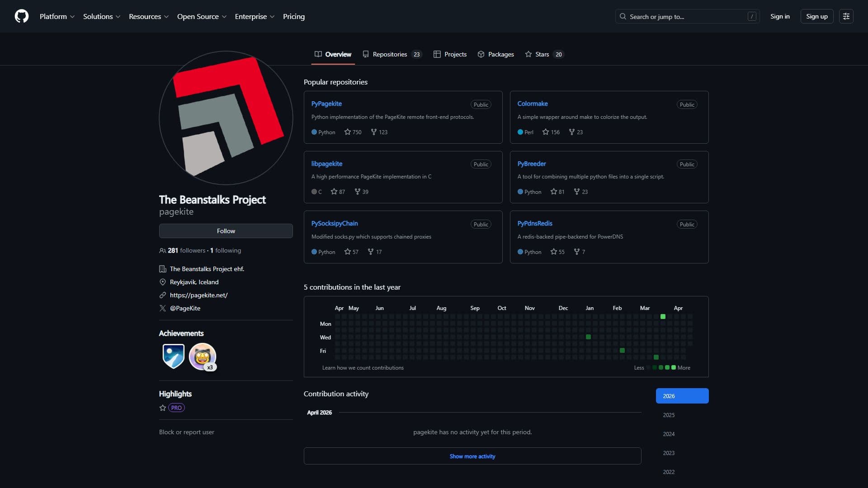The height and width of the screenshot is (488, 868).
Task: Click the link icon beside pagekite.net
Action: coord(163,295)
